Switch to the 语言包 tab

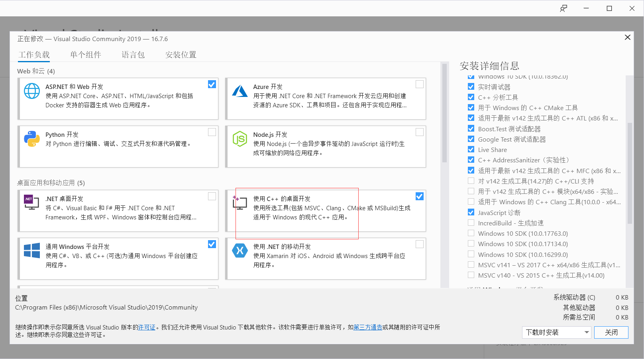[x=133, y=55]
